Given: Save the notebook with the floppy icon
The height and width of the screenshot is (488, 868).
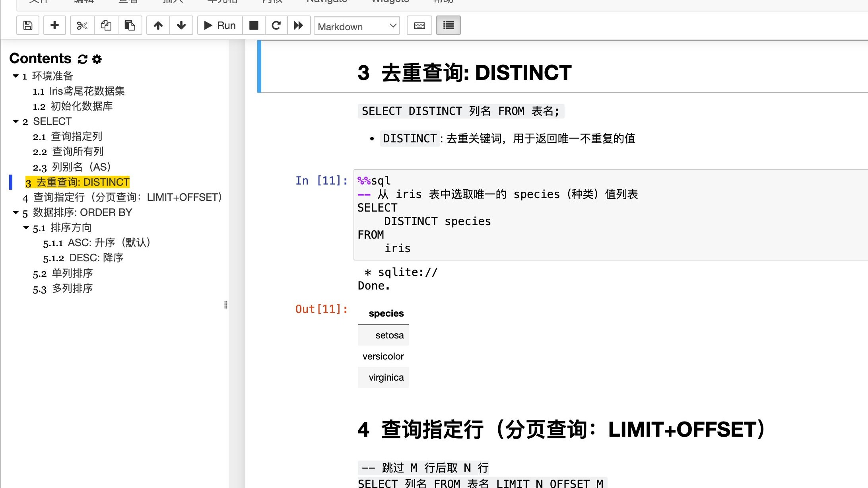Looking at the screenshot, I should 28,25.
